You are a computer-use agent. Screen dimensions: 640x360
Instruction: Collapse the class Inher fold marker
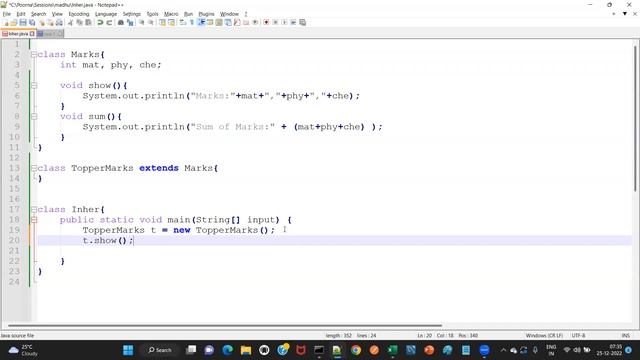click(34, 210)
